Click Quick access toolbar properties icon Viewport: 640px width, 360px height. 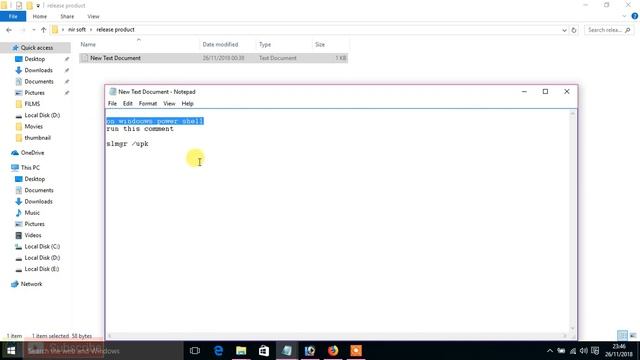[19, 5]
